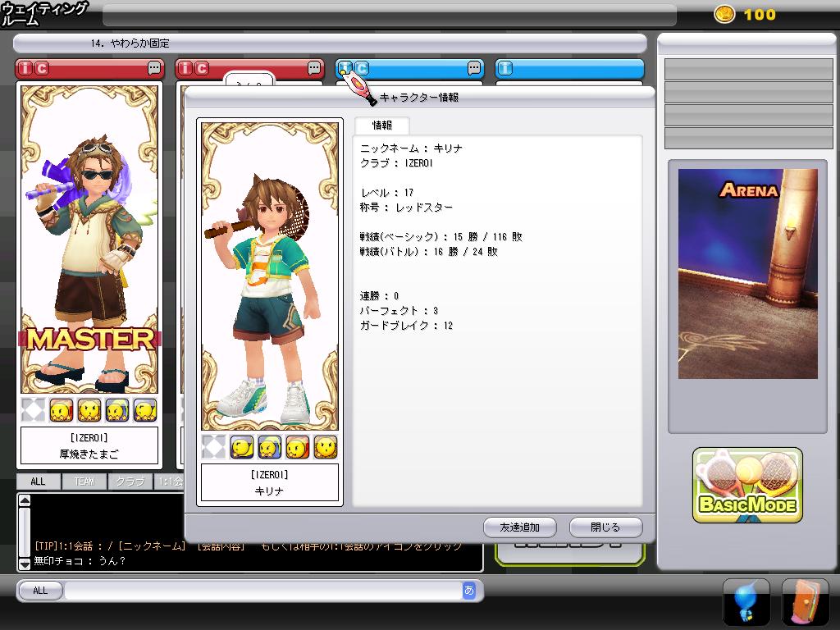The height and width of the screenshot is (630, 840).
Task: Click the blue balloon character icon
Action: tap(746, 602)
